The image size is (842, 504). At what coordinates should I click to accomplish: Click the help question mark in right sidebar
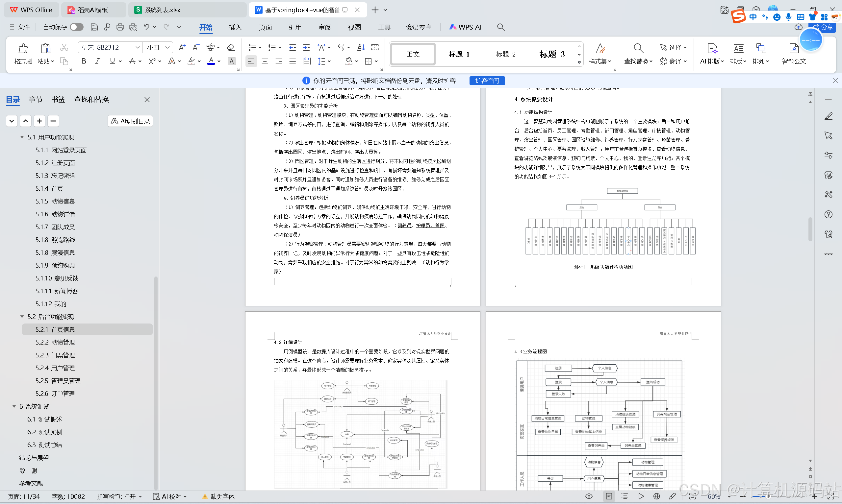point(829,214)
